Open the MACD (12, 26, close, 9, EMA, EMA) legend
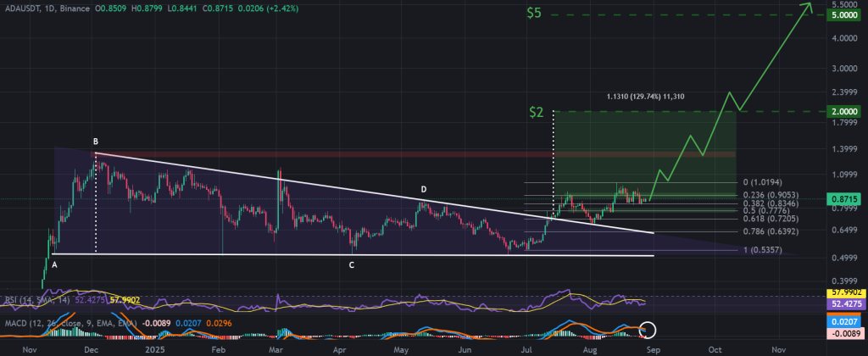This screenshot has width=868, height=356. [70, 322]
